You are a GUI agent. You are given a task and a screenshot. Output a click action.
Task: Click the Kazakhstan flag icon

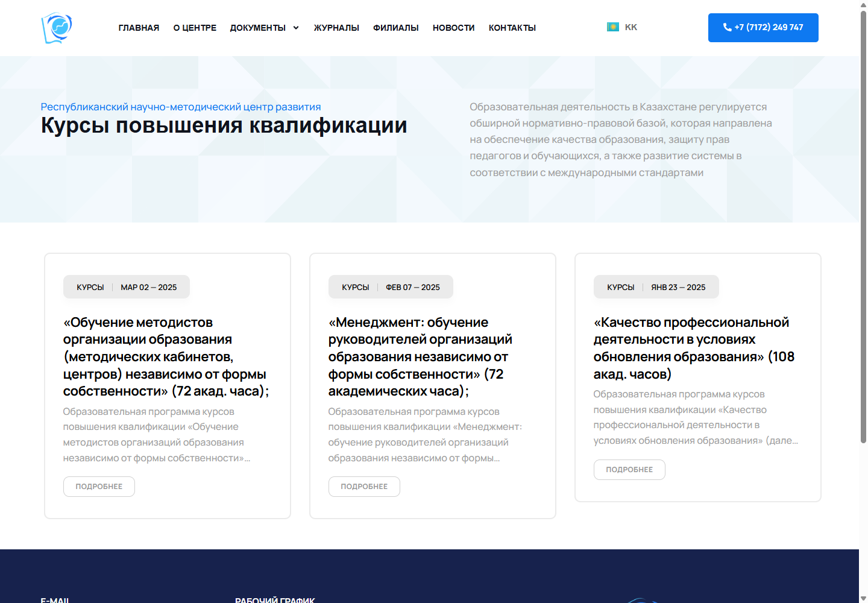(613, 27)
